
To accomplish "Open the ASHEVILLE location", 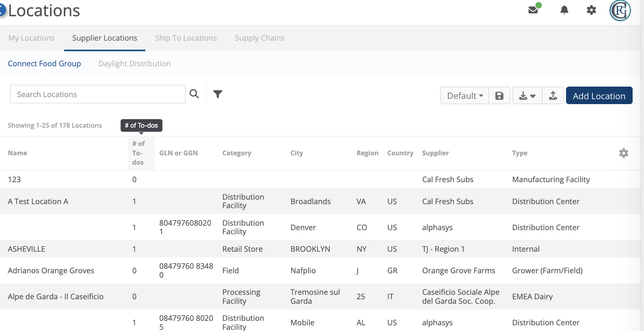I will (x=26, y=249).
